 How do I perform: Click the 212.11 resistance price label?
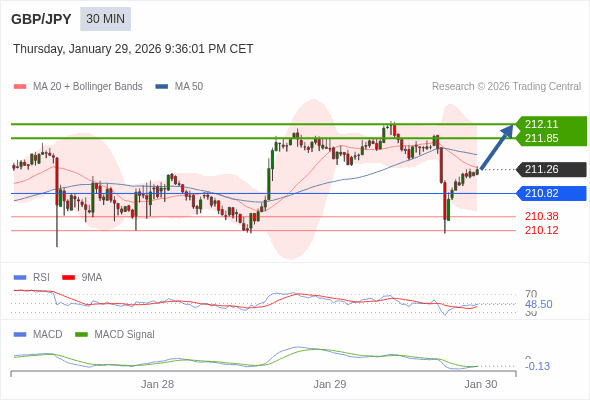(541, 124)
